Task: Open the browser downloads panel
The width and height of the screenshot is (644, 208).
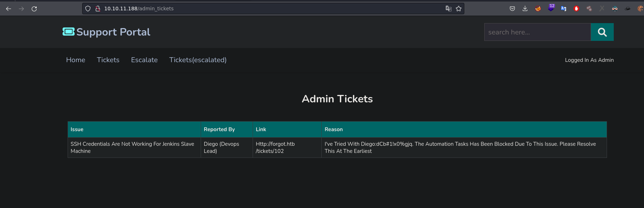Action: pos(525,9)
